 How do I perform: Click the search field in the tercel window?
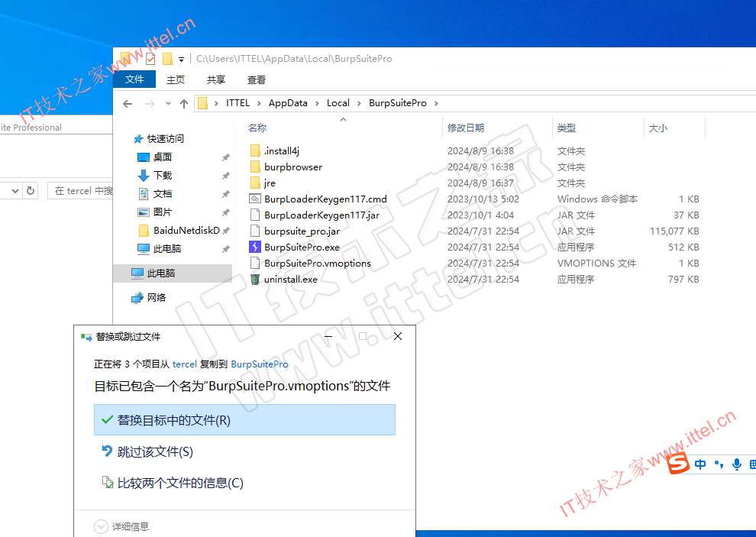point(81,190)
